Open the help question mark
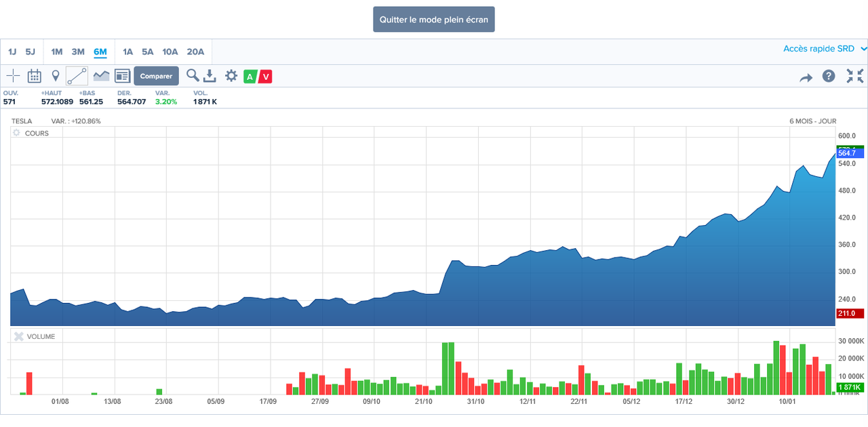This screenshot has width=868, height=427. pyautogui.click(x=829, y=76)
